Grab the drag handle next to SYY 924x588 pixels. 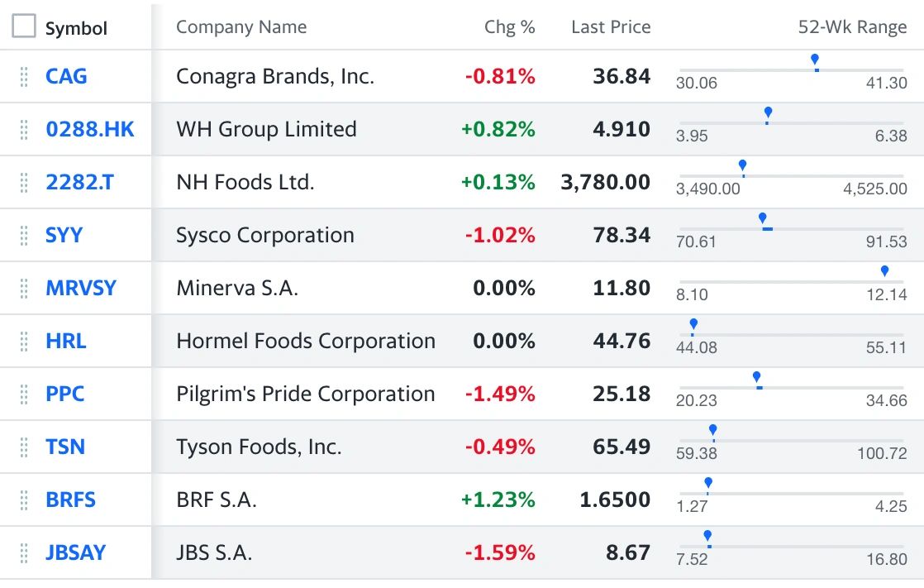click(24, 236)
